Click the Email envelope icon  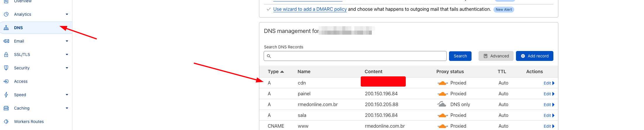coord(6,41)
